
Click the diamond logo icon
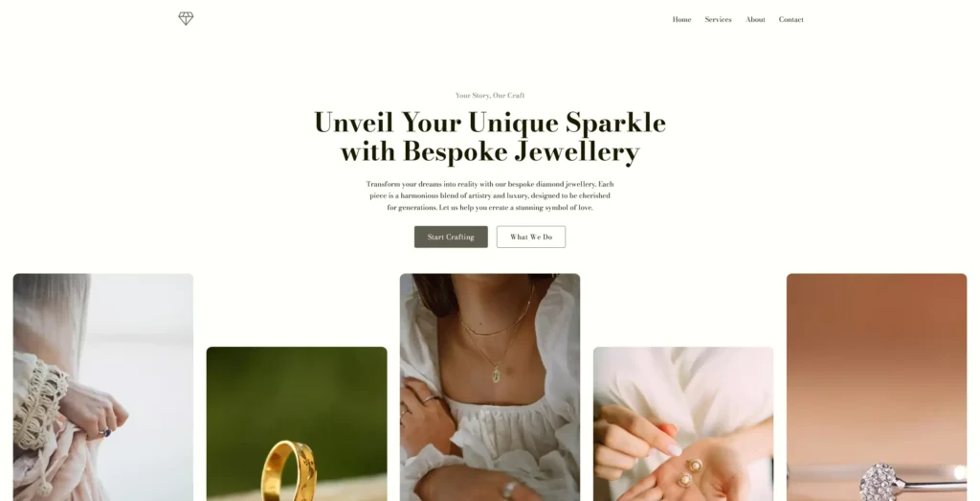pyautogui.click(x=186, y=19)
